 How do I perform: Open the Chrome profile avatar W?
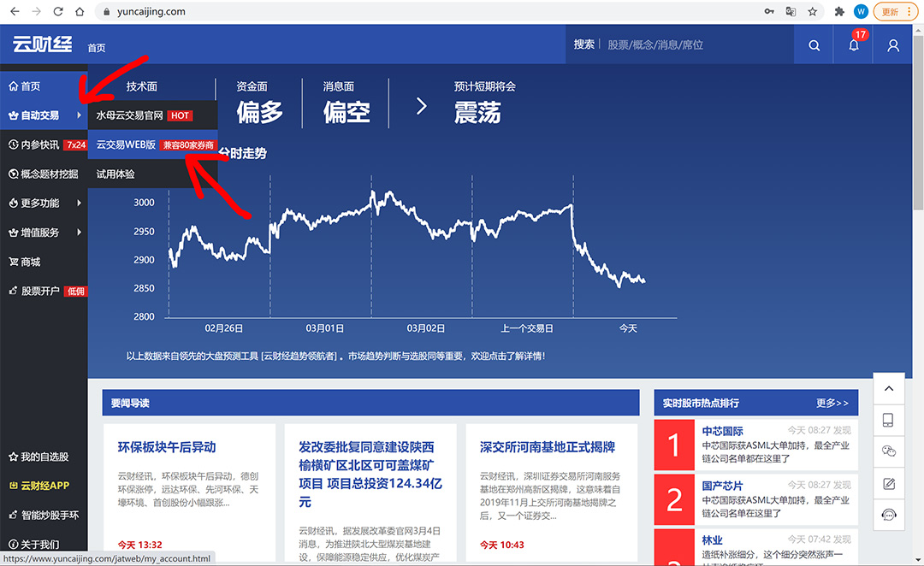click(861, 11)
